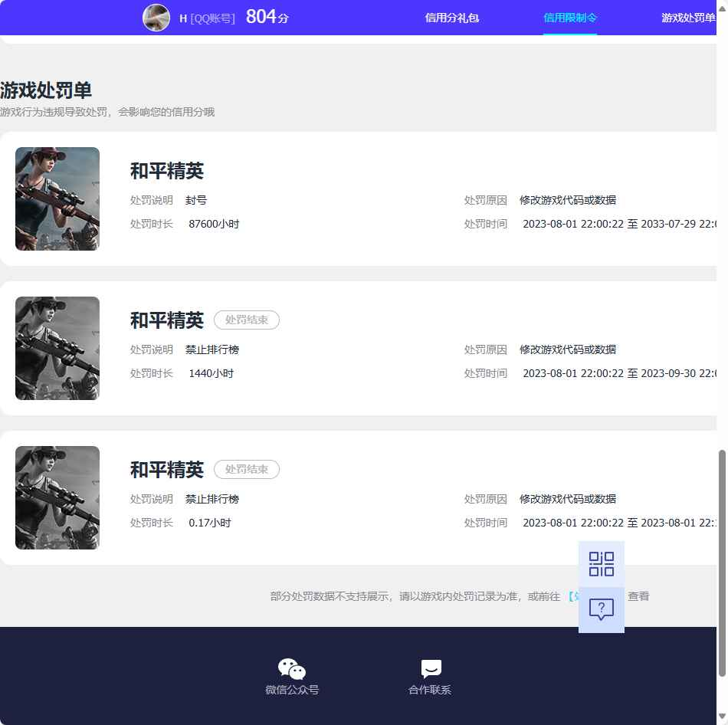Image resolution: width=728 pixels, height=725 pixels.
Task: Go to the 游戏处罚单 tab
Action: pos(689,18)
